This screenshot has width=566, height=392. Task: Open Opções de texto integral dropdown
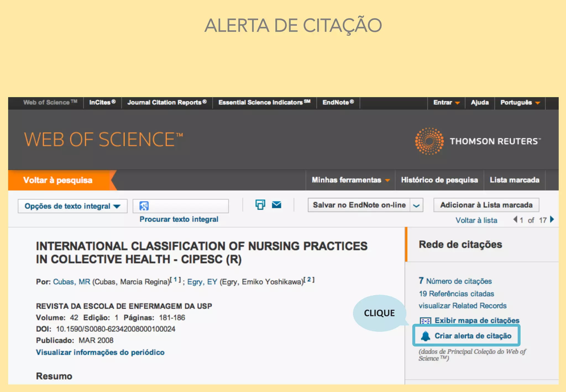[x=73, y=206]
